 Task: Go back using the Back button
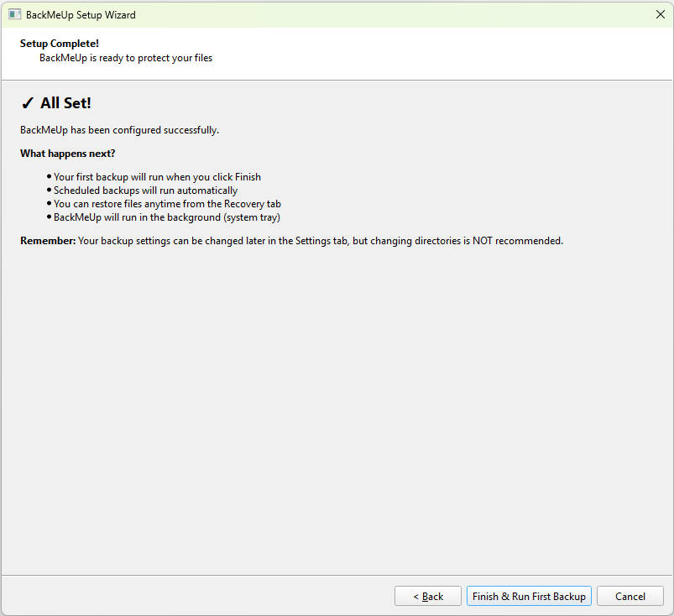[x=428, y=596]
